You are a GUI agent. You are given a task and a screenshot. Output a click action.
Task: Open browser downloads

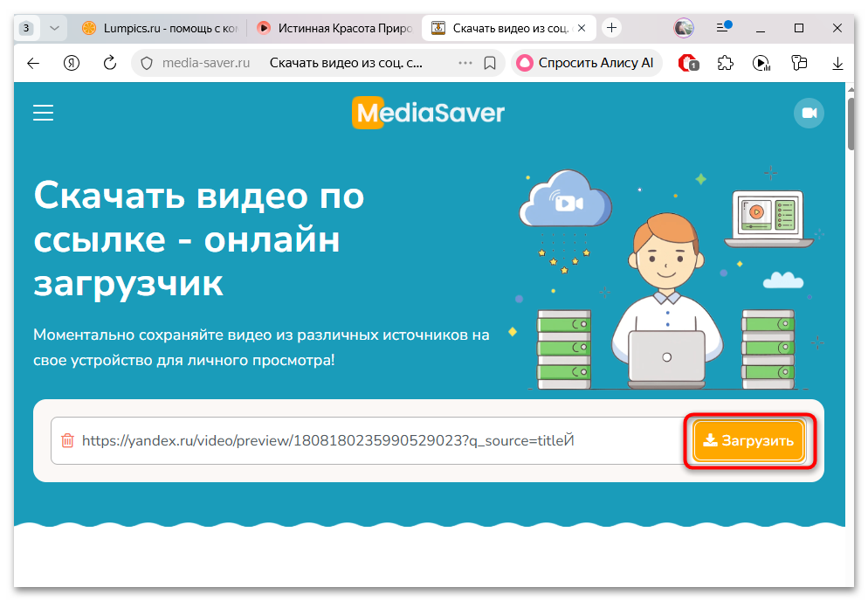[837, 64]
